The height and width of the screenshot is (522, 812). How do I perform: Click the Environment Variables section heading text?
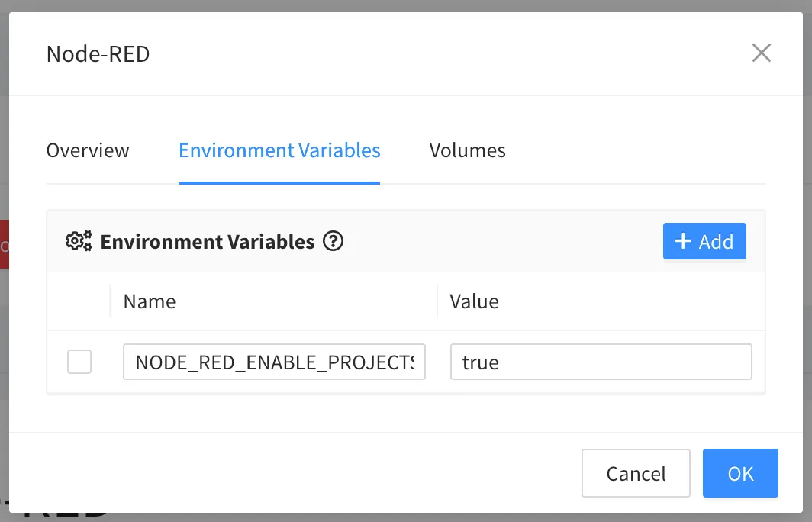click(207, 242)
